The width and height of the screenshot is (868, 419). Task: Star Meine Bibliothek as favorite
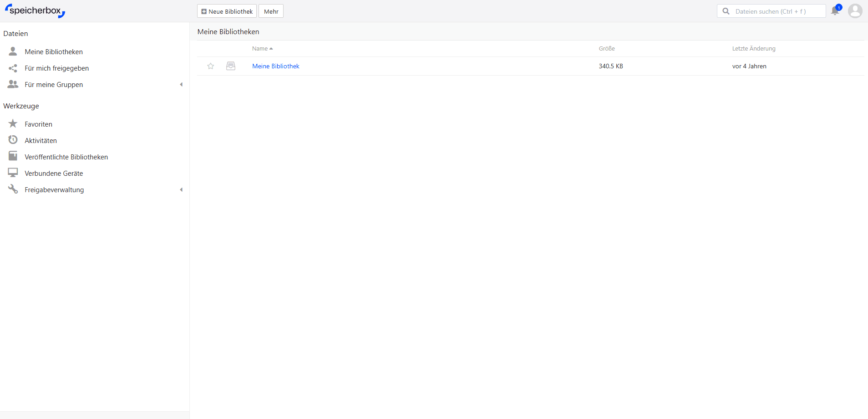tap(211, 66)
